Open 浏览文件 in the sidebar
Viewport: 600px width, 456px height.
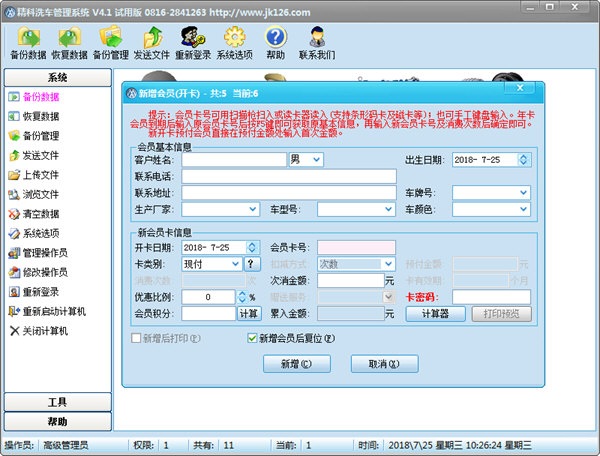tap(34, 194)
